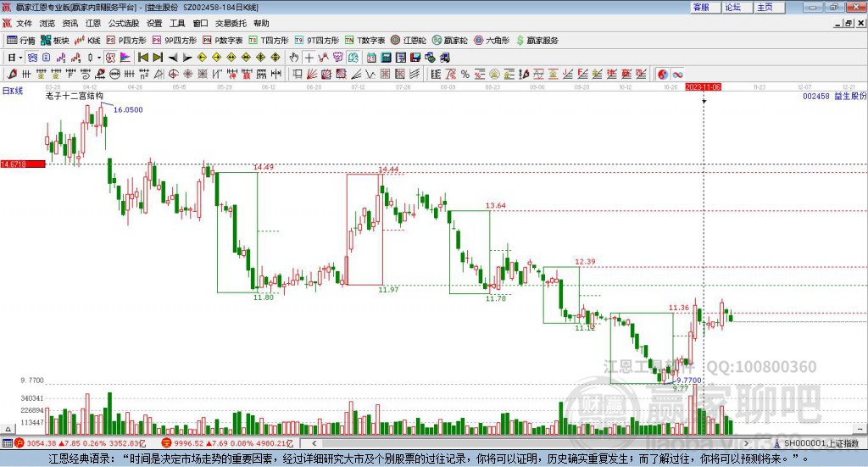Click the red-blue yin-yang icon
The image size is (868, 467).
click(663, 74)
